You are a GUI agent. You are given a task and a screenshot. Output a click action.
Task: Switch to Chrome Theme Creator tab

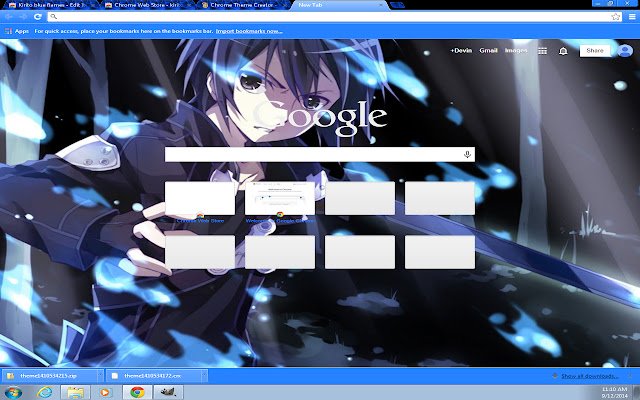click(243, 5)
